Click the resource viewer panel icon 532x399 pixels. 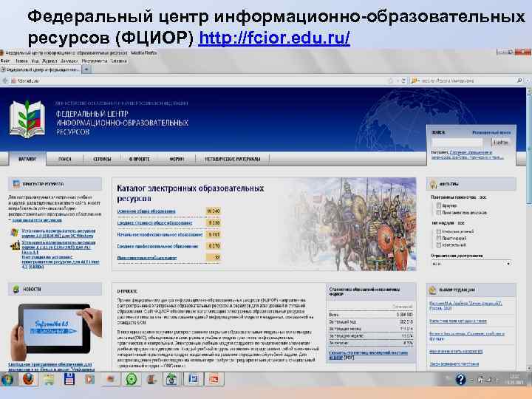16,184
